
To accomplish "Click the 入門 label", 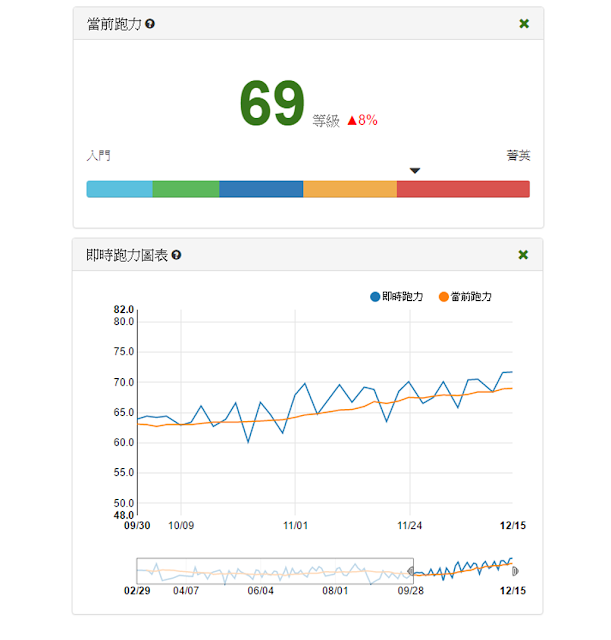I will pyautogui.click(x=98, y=156).
